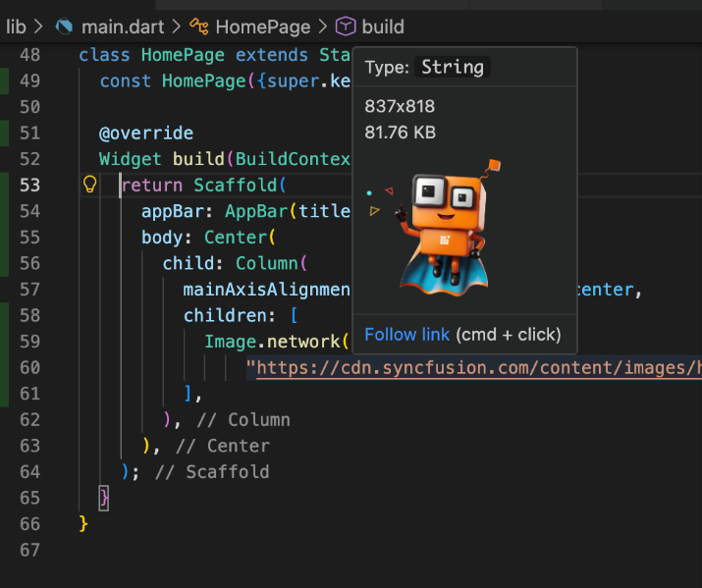The height and width of the screenshot is (588, 702).
Task: Click the @override annotation
Action: coord(146,133)
